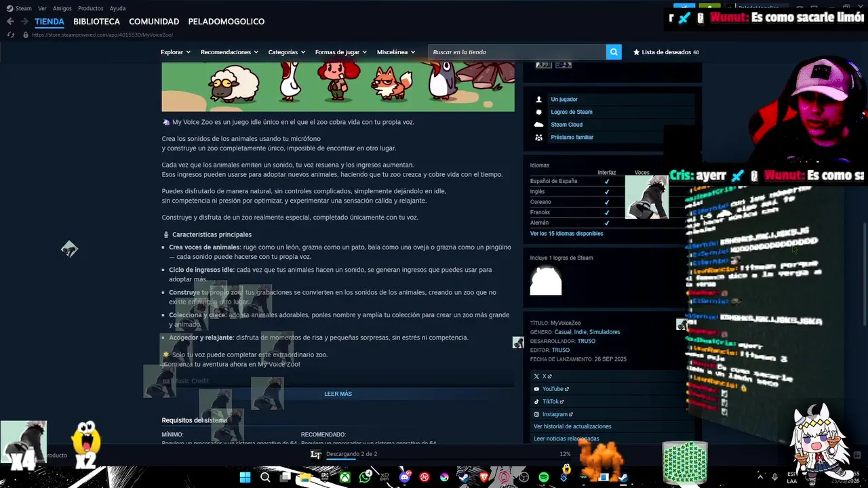Screen dimensions: 868x488
Task: Open the Steam menu
Action: point(19,8)
